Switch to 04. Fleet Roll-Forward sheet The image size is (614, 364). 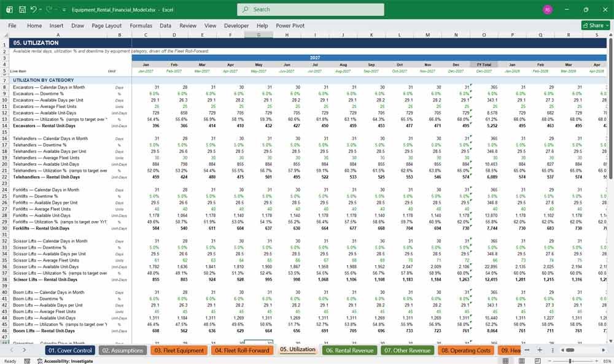[242, 350]
